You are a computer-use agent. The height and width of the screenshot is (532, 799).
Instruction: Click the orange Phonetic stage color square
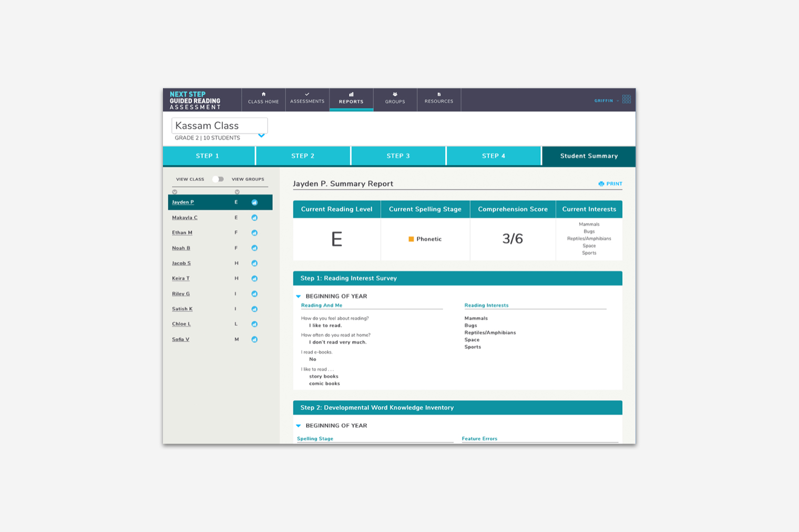411,239
